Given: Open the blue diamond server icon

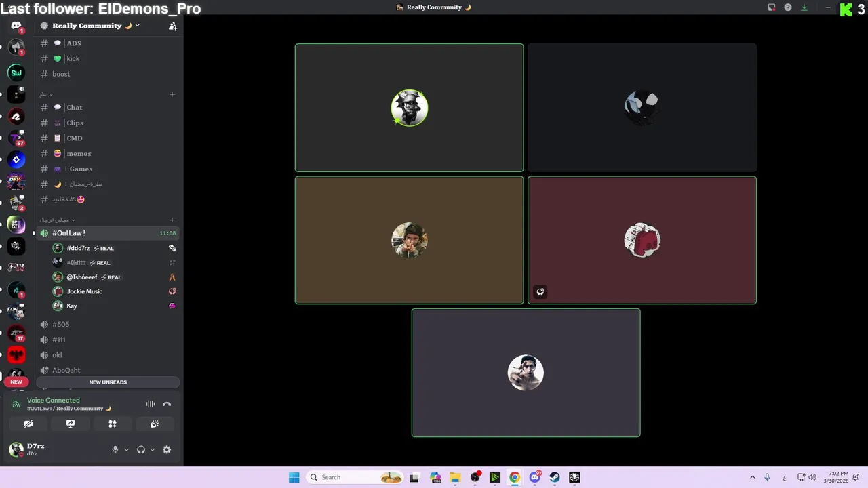Looking at the screenshot, I should (16, 160).
